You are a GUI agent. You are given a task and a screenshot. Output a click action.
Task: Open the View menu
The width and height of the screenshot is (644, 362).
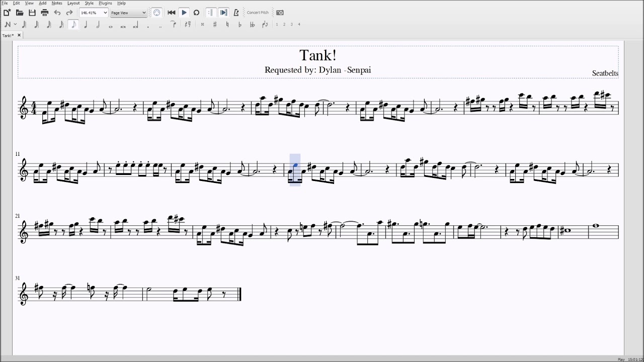(29, 3)
